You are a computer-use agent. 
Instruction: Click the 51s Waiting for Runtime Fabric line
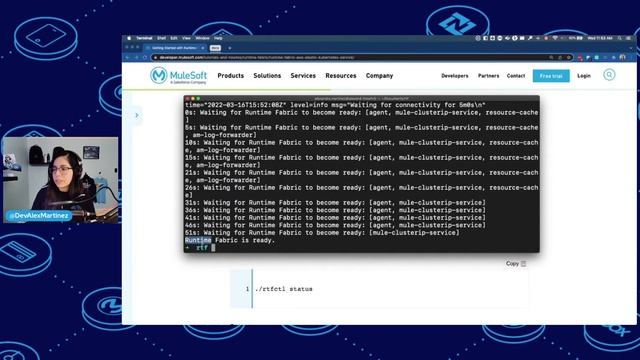coord(322,233)
